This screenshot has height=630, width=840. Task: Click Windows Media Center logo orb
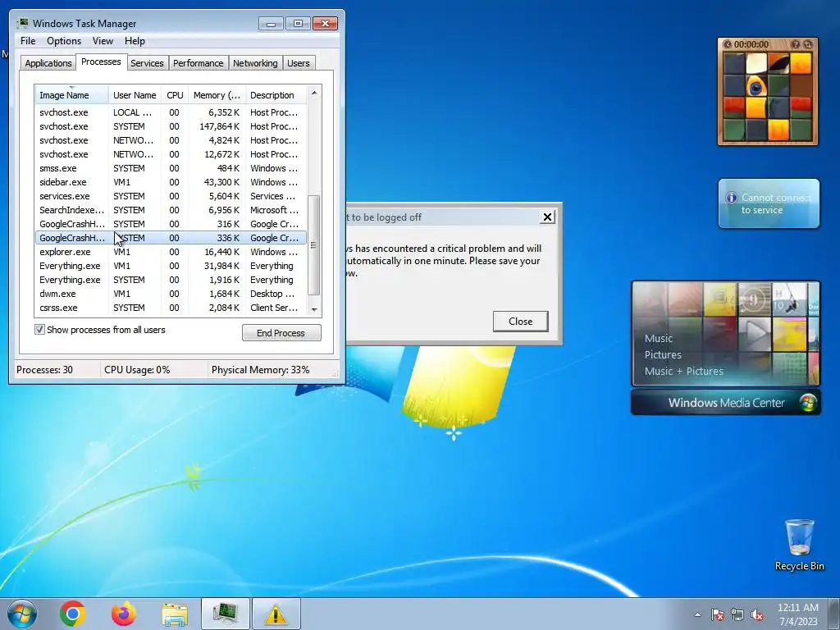pyautogui.click(x=808, y=402)
